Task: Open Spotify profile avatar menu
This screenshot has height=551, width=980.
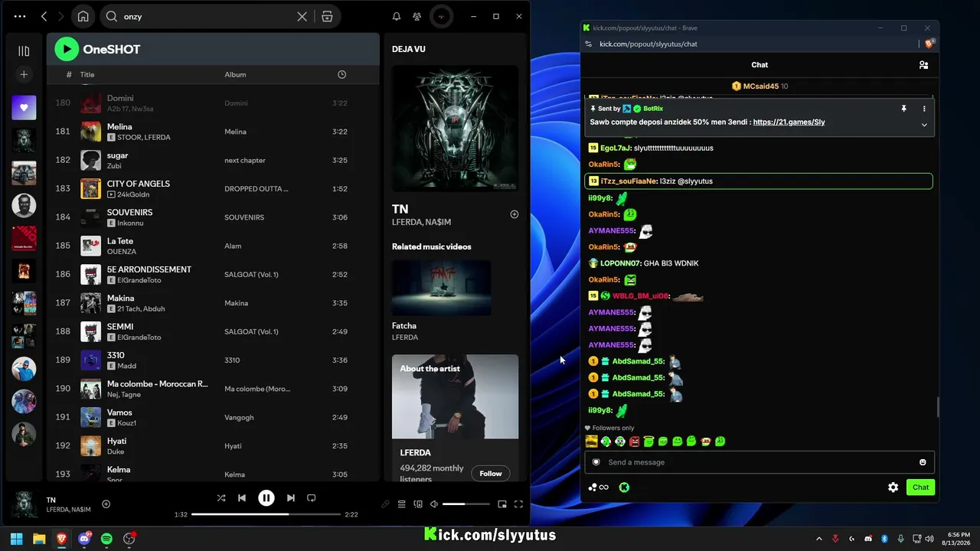Action: click(x=440, y=16)
